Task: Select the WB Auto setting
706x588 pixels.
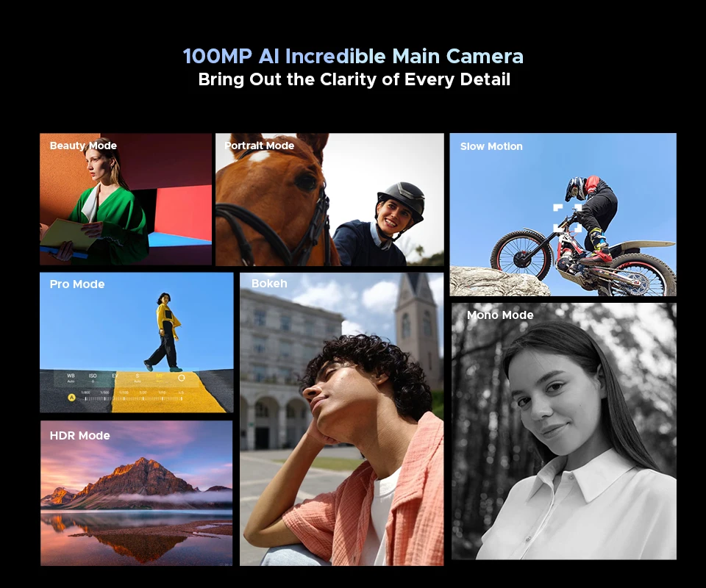Action: (71, 379)
